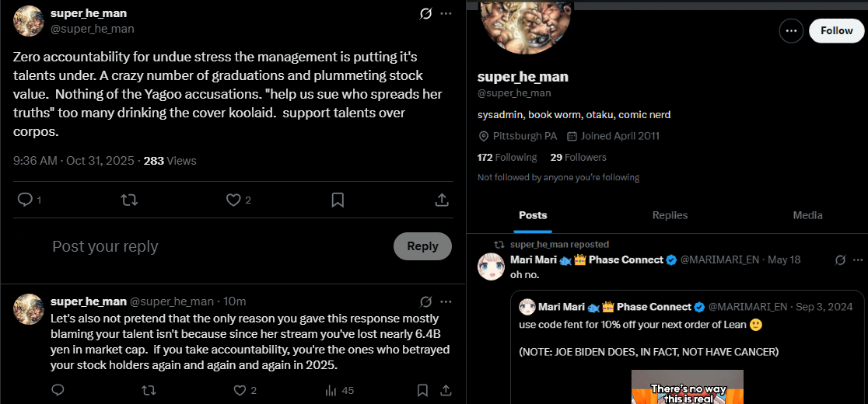Click Mari Mari's avatar on reposted post
This screenshot has height=404, width=868.
coord(492,266)
